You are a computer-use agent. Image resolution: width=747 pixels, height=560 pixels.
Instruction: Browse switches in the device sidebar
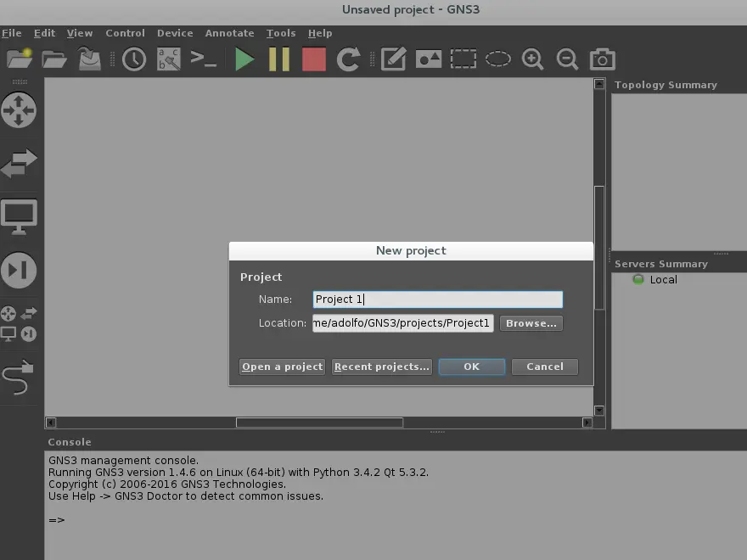(19, 163)
